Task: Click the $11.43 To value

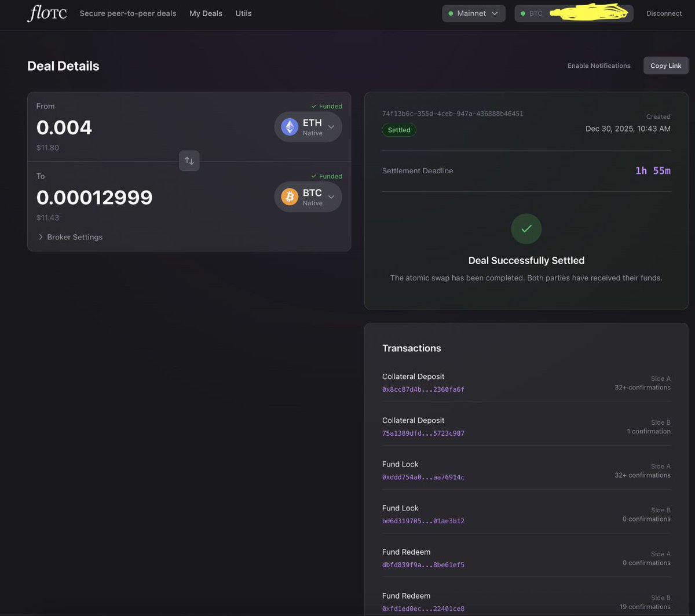Action: point(47,218)
